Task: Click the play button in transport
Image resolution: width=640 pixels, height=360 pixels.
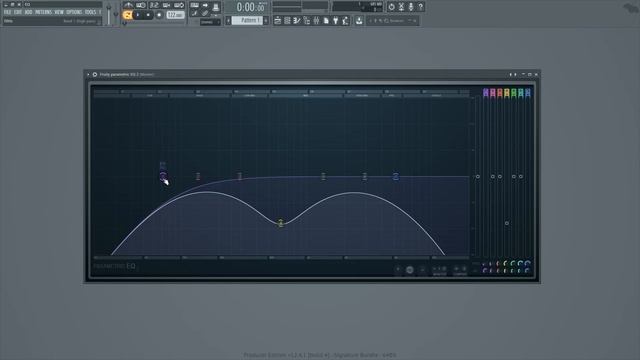Action: pyautogui.click(x=138, y=15)
